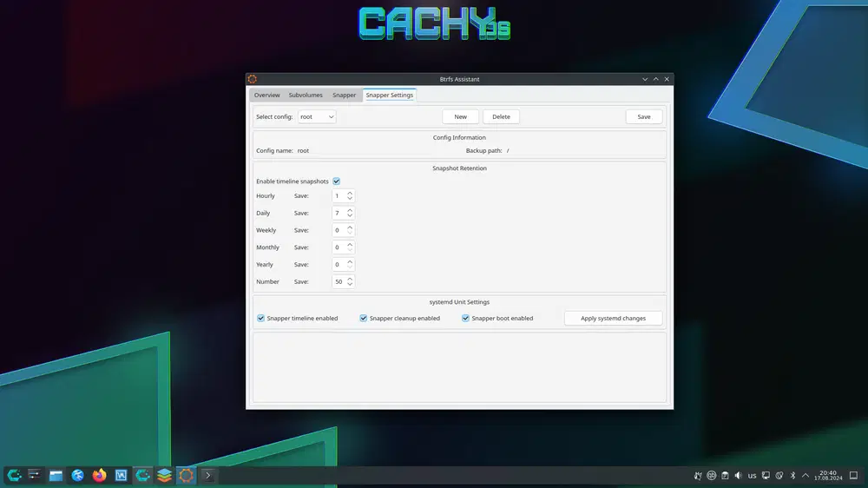Viewport: 868px width, 488px height.
Task: Click the Yearly save value field
Action: pyautogui.click(x=339, y=265)
